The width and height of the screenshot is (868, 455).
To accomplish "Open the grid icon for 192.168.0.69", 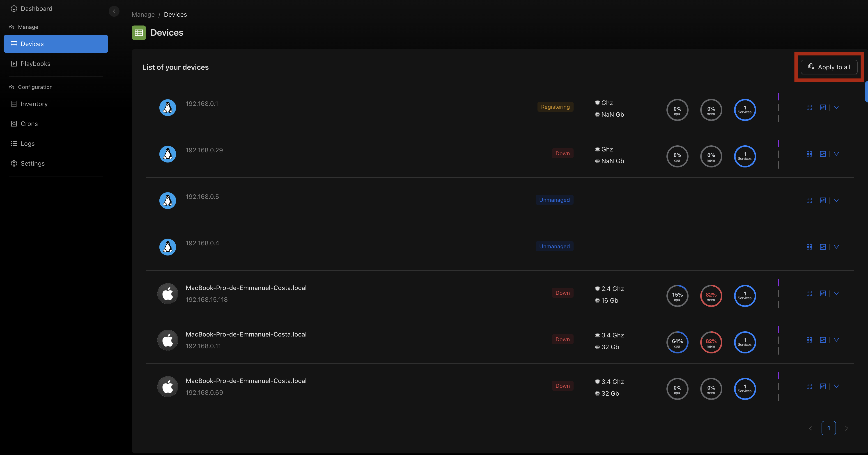I will [x=809, y=387].
